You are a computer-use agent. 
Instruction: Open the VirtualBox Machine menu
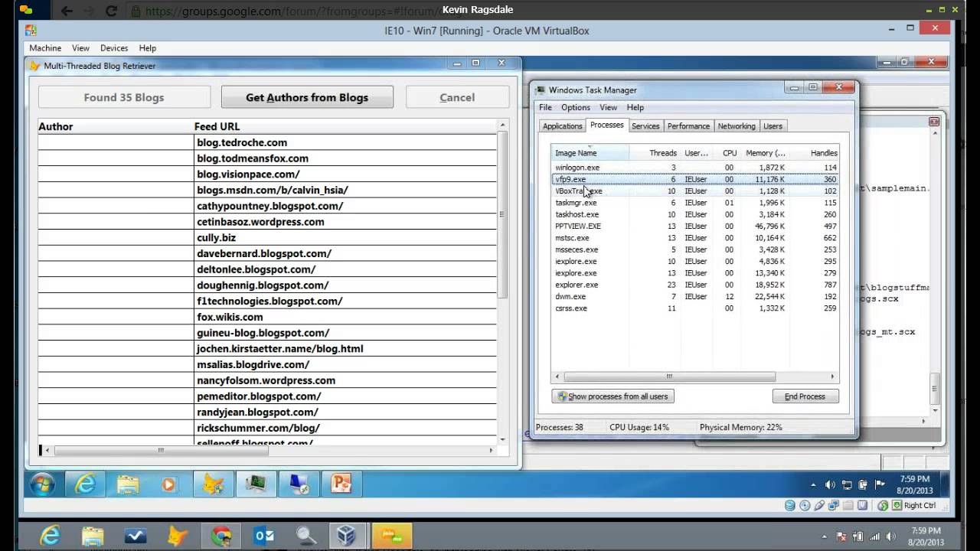pos(45,48)
